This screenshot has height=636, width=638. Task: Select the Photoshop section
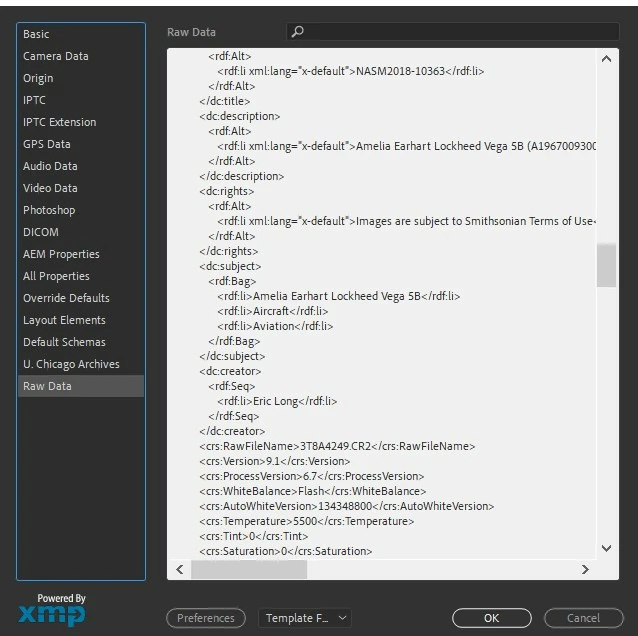click(x=81, y=210)
